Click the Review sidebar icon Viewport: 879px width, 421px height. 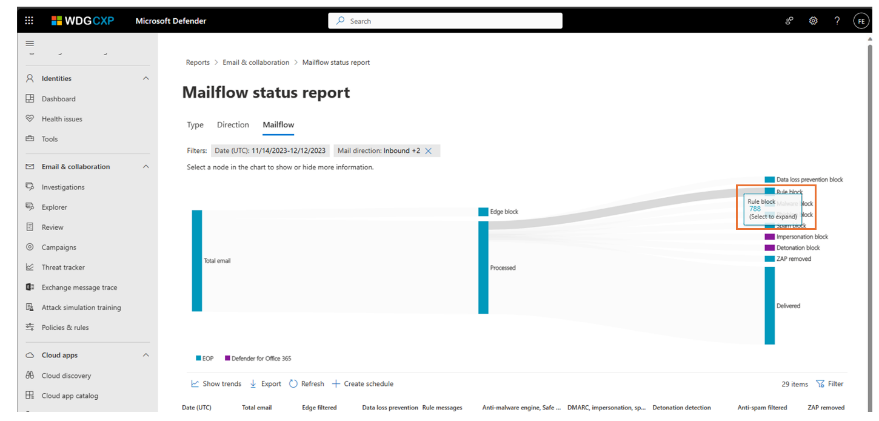[x=30, y=227]
